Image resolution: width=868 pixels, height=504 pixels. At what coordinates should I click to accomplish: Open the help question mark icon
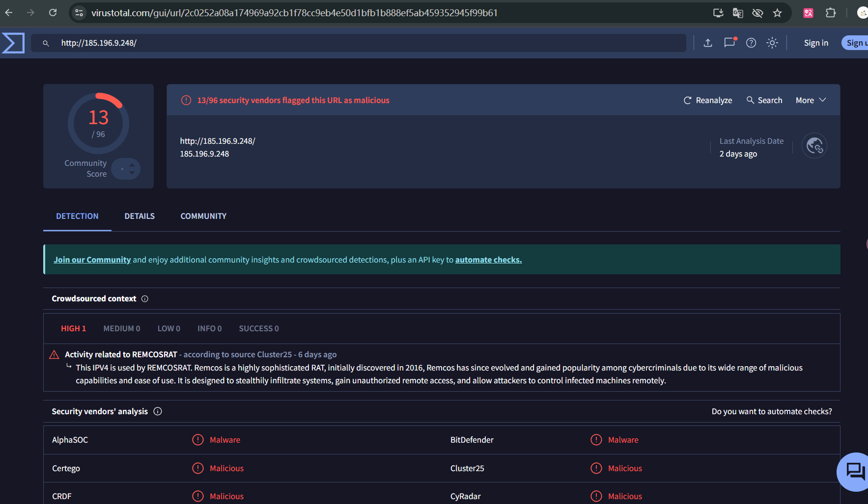coord(751,43)
